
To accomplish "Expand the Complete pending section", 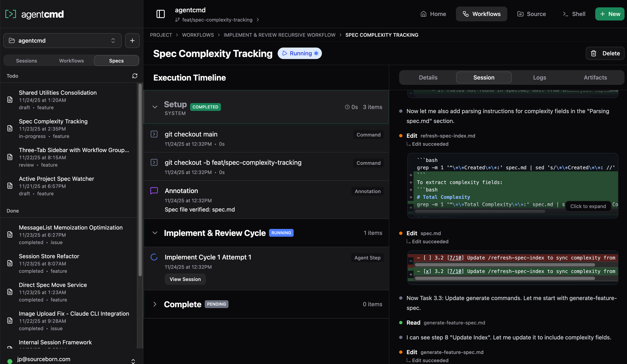I will [x=155, y=304].
